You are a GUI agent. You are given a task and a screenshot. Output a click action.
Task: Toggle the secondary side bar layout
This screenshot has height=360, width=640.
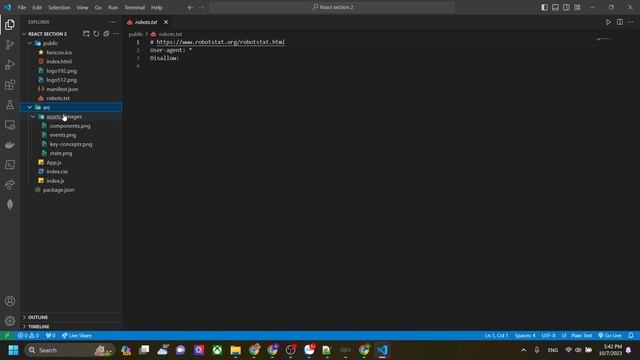(x=566, y=7)
